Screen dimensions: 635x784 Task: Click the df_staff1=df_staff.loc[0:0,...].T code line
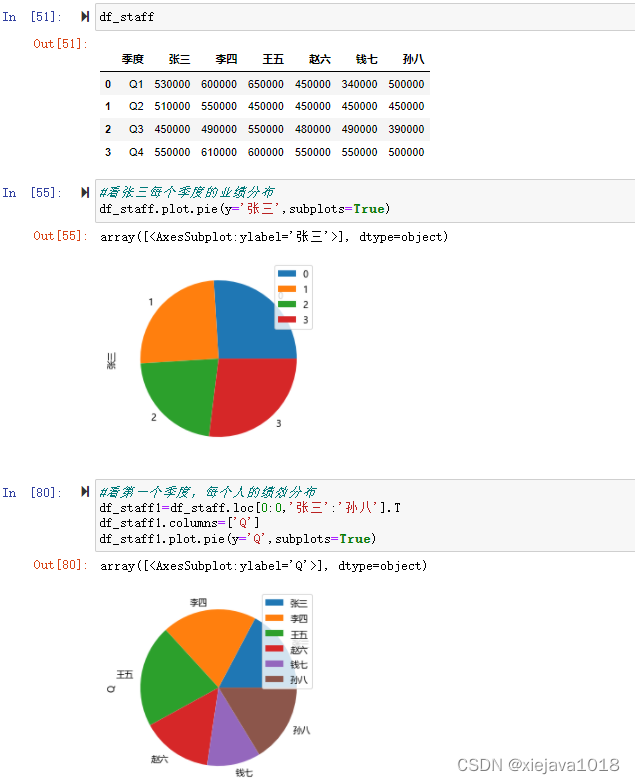(x=250, y=508)
